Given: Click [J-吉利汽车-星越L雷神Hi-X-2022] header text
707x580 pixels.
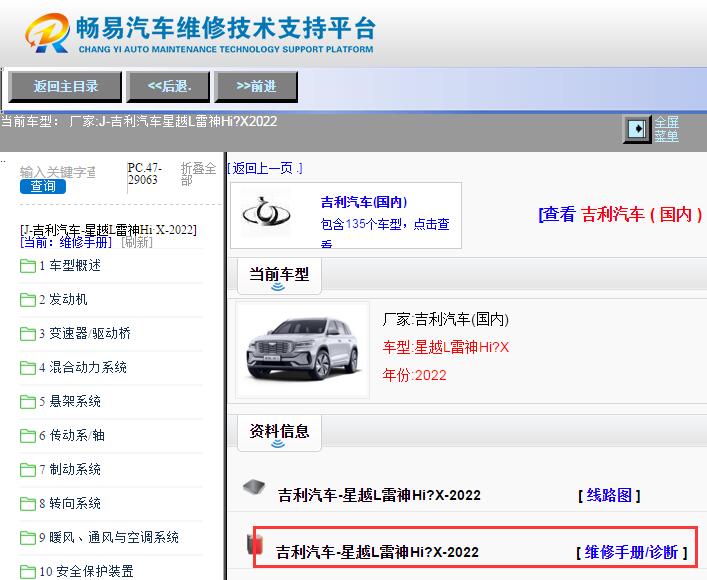Looking at the screenshot, I should pyautogui.click(x=109, y=230).
